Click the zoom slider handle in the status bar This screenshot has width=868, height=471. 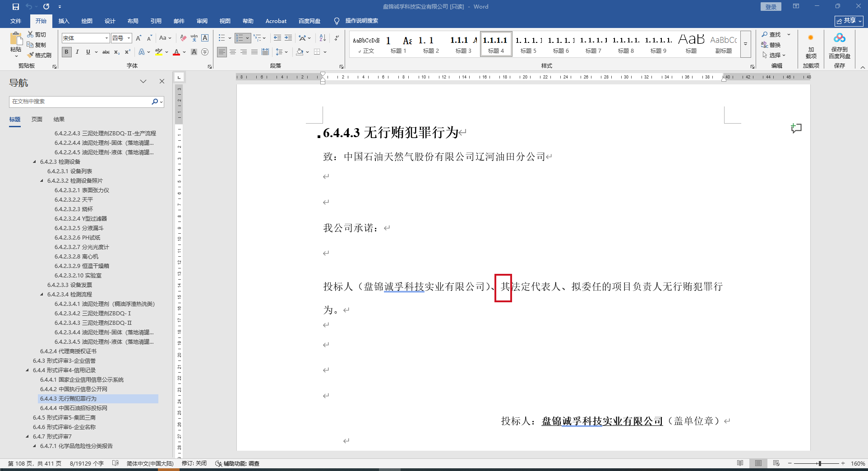pos(820,463)
